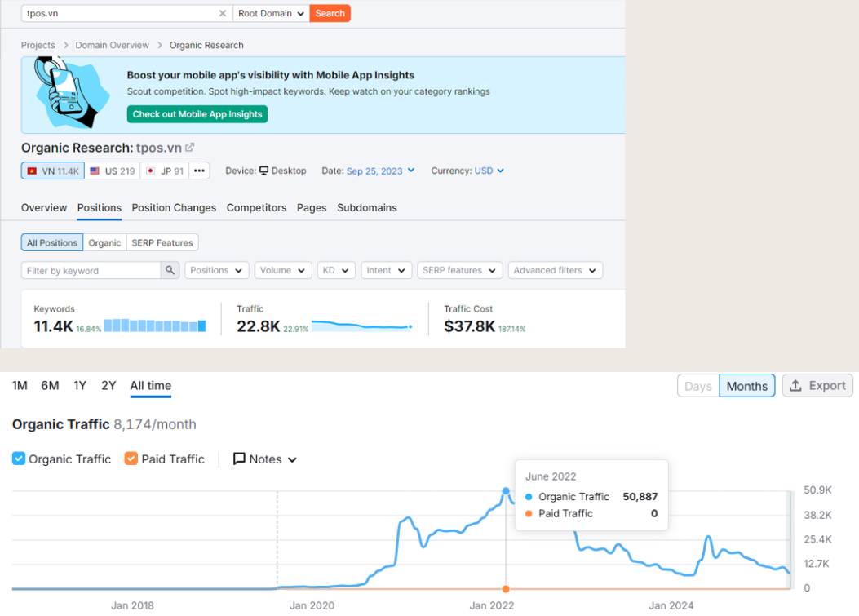Expand the Volume filter dropdown
Viewport: 859px width, 616px height.
tap(283, 270)
